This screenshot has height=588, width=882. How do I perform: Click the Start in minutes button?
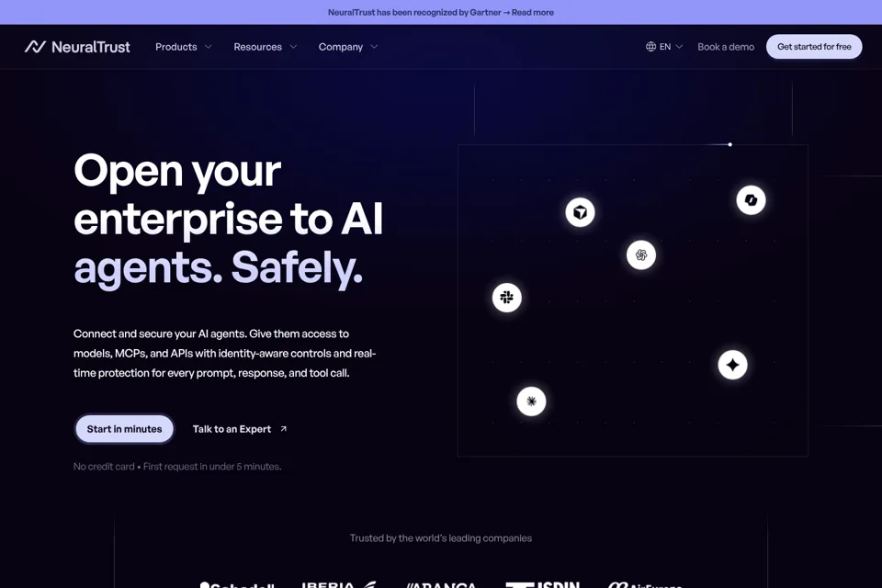pos(124,429)
